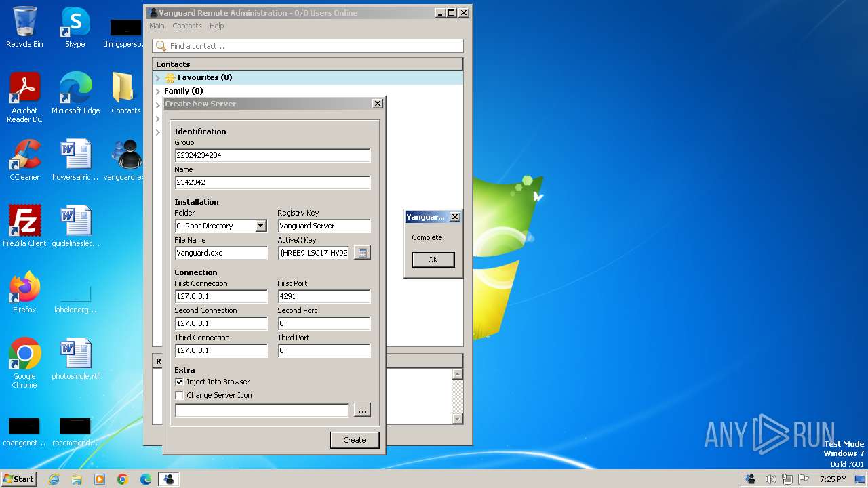Expand the Family (0) group

click(158, 91)
